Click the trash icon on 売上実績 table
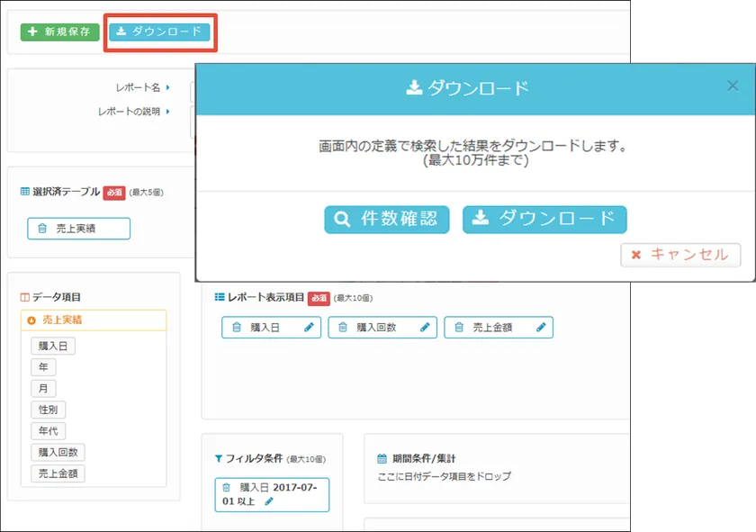Screen dimensions: 756x532 click(x=42, y=229)
